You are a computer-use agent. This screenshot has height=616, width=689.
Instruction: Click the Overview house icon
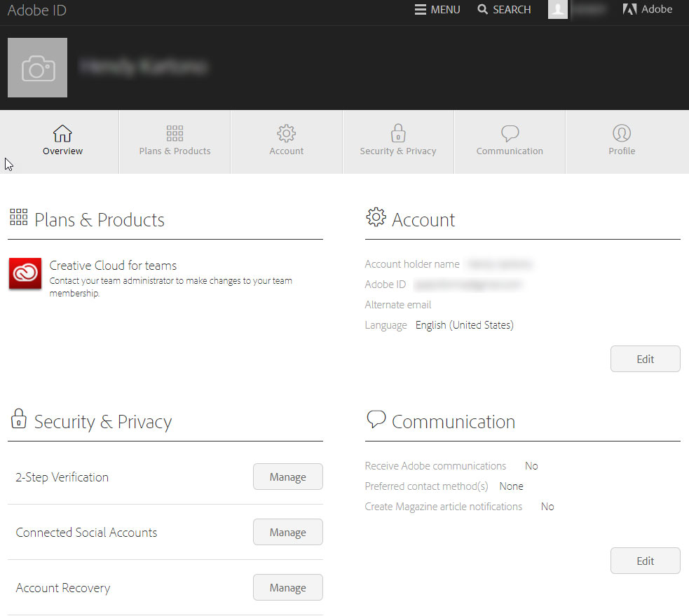tap(62, 133)
